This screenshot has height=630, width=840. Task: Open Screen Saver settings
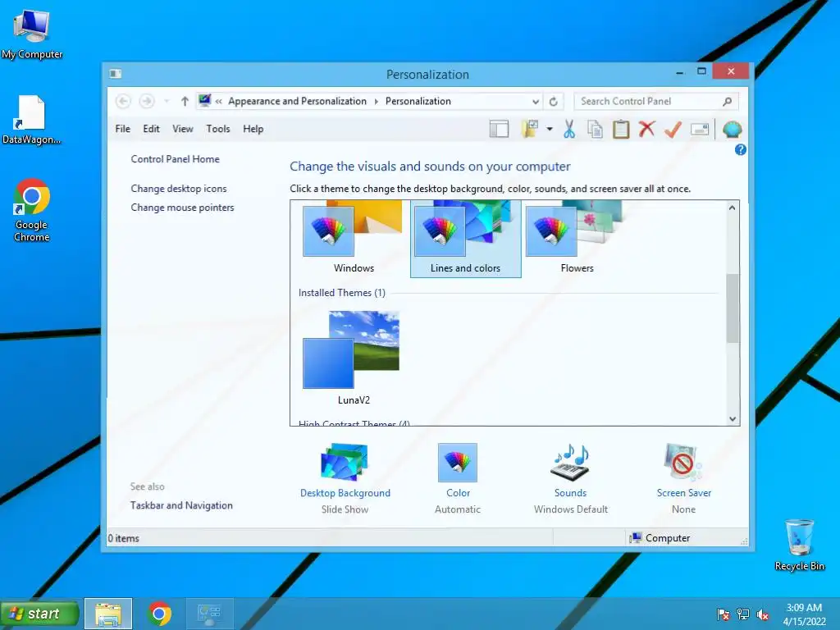tap(683, 478)
